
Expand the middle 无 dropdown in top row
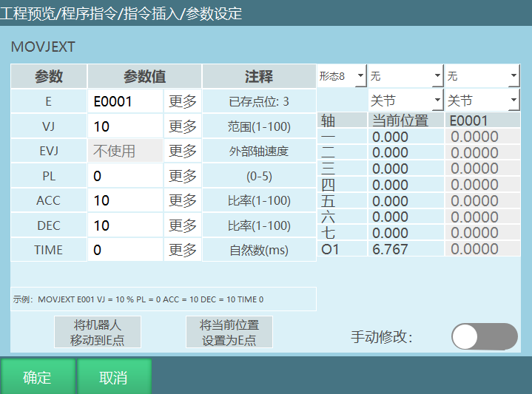pos(405,76)
